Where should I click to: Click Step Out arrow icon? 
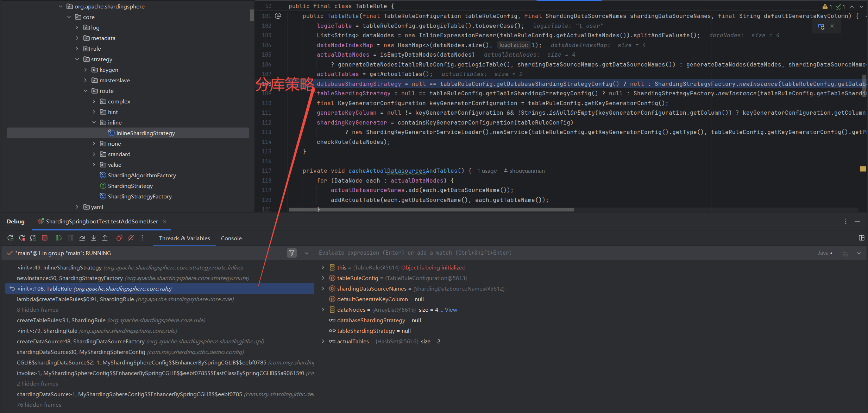click(105, 238)
